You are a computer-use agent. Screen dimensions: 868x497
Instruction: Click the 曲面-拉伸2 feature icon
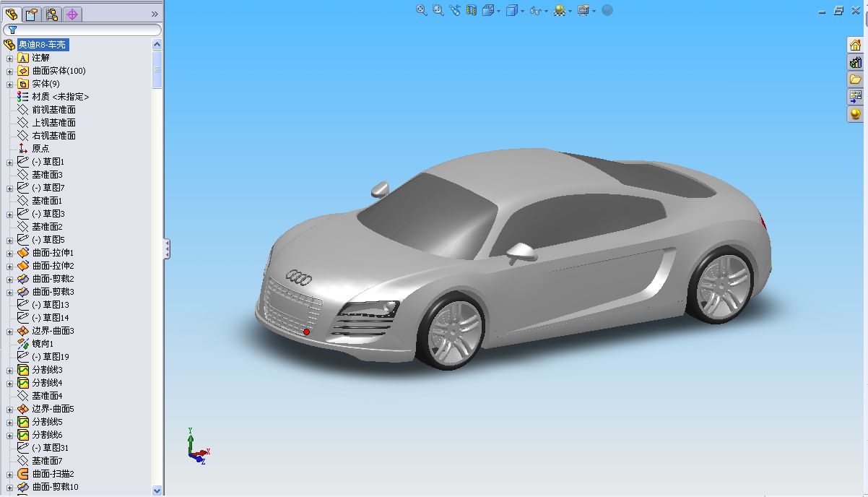point(23,266)
